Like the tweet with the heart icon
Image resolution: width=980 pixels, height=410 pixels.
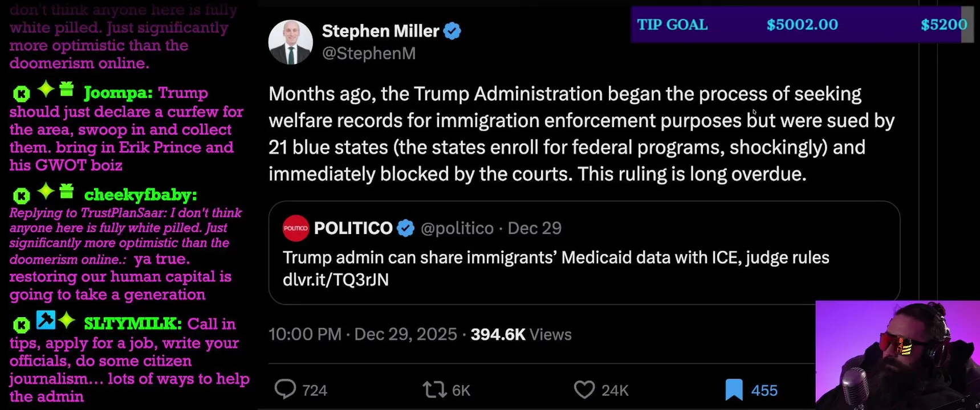tap(584, 389)
